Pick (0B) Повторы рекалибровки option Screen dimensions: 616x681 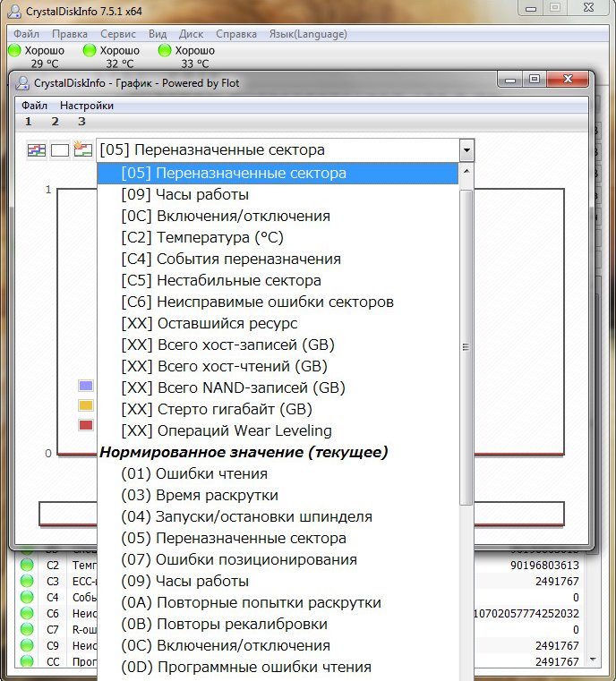pyautogui.click(x=278, y=624)
